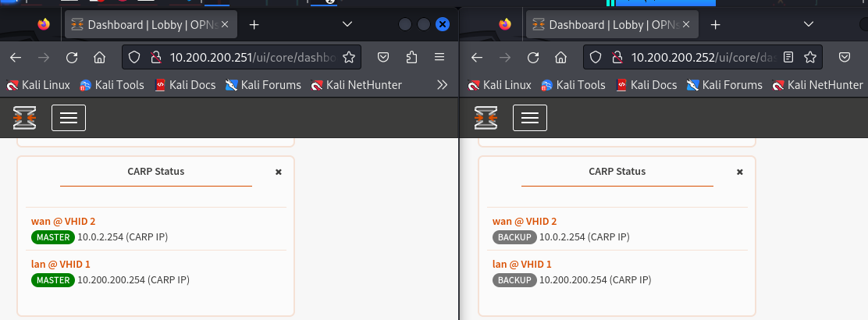Click insecure lock icon in left address bar
Image resolution: width=868 pixels, height=320 pixels.
point(155,57)
